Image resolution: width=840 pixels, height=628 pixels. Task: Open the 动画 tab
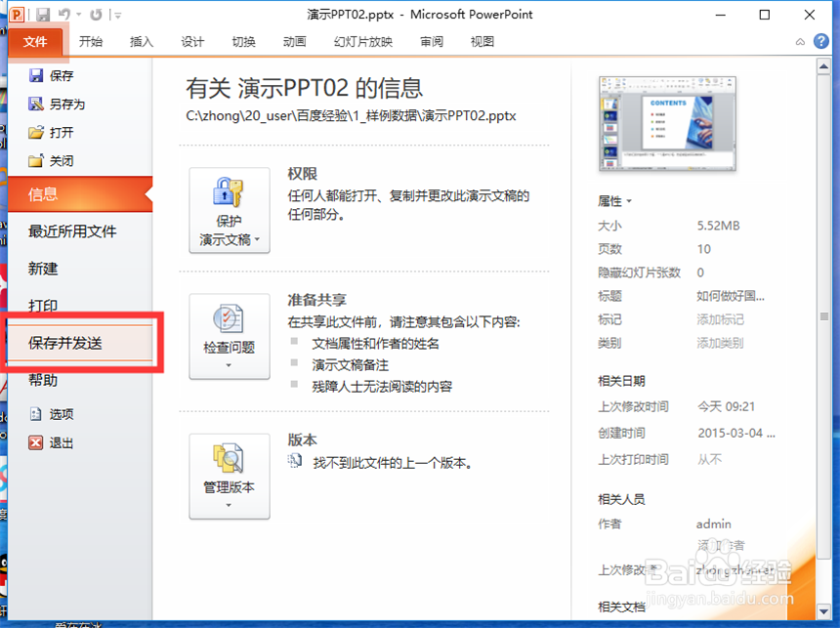coord(294,42)
